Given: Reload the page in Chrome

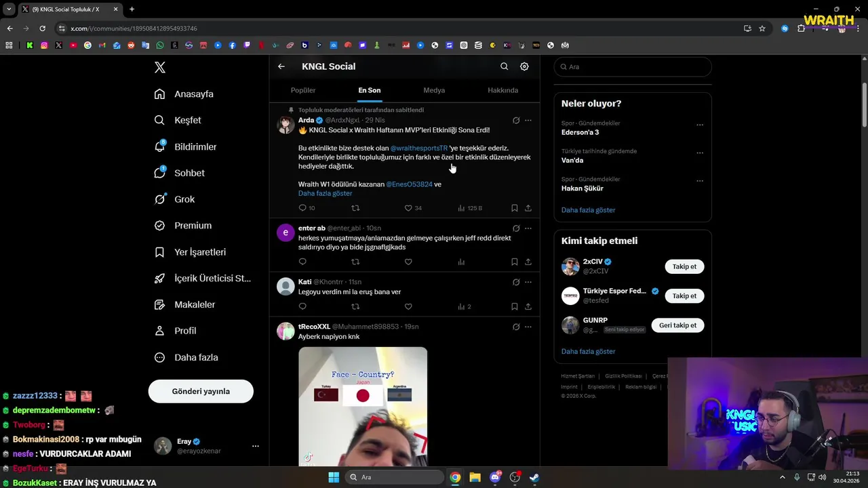Looking at the screenshot, I should tap(42, 28).
